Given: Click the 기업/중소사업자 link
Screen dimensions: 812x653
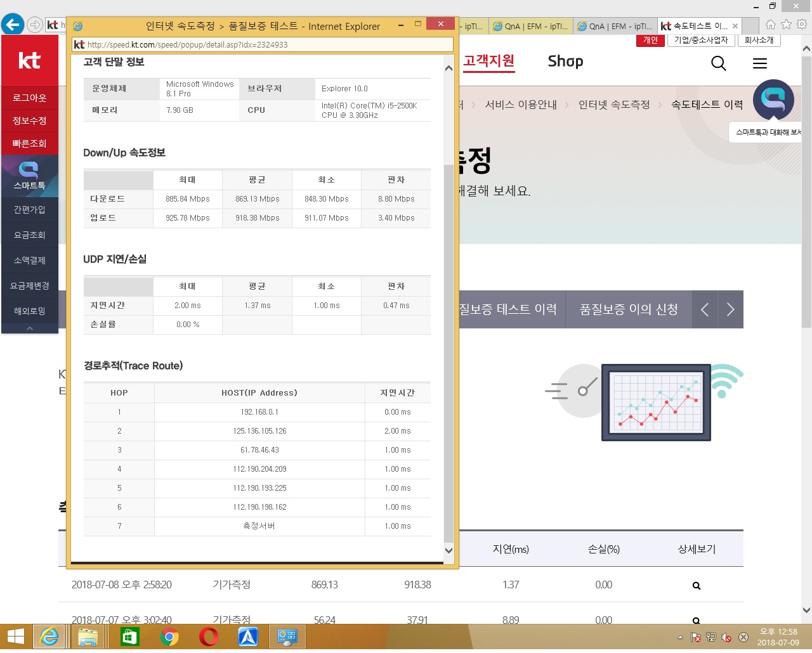Looking at the screenshot, I should (x=701, y=40).
